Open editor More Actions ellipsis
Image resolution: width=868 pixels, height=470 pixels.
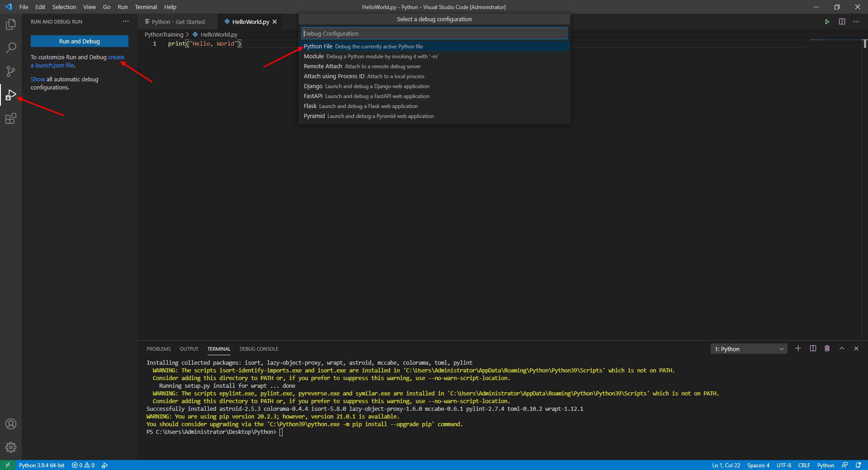click(x=856, y=22)
